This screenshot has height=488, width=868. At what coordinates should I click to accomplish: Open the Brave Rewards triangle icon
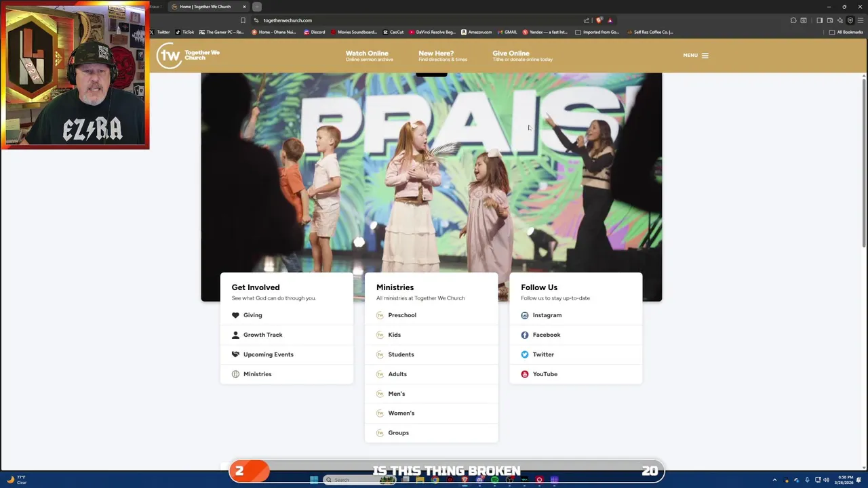(610, 20)
